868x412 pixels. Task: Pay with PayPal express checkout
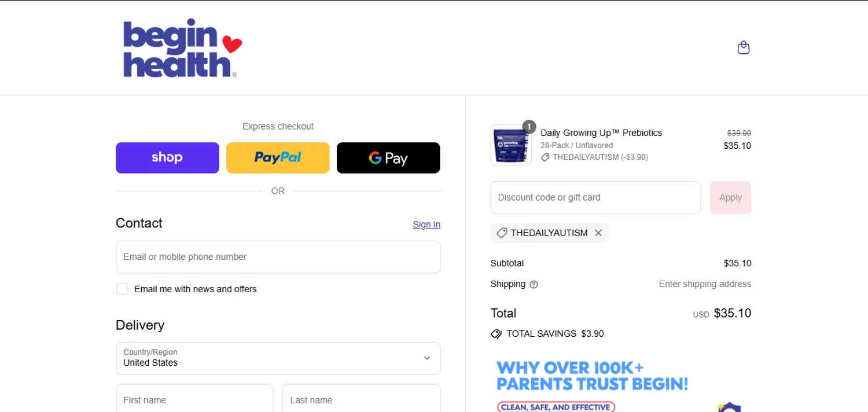[278, 158]
